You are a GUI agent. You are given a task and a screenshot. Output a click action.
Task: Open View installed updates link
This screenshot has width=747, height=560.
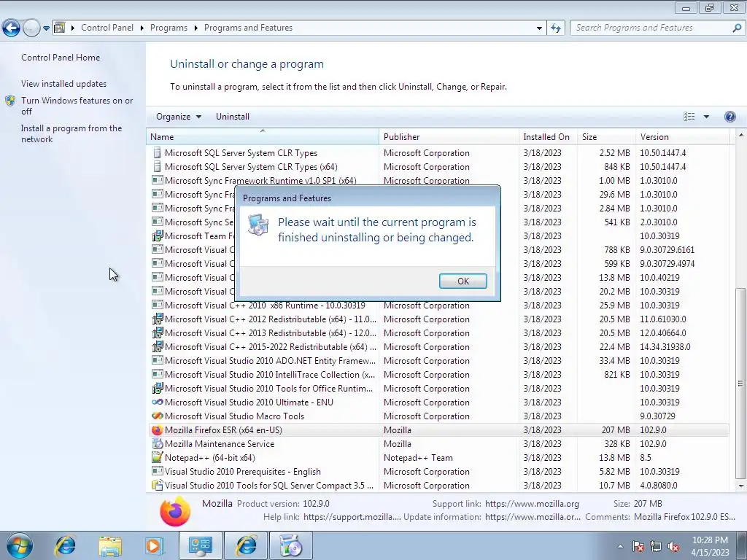[x=64, y=83]
